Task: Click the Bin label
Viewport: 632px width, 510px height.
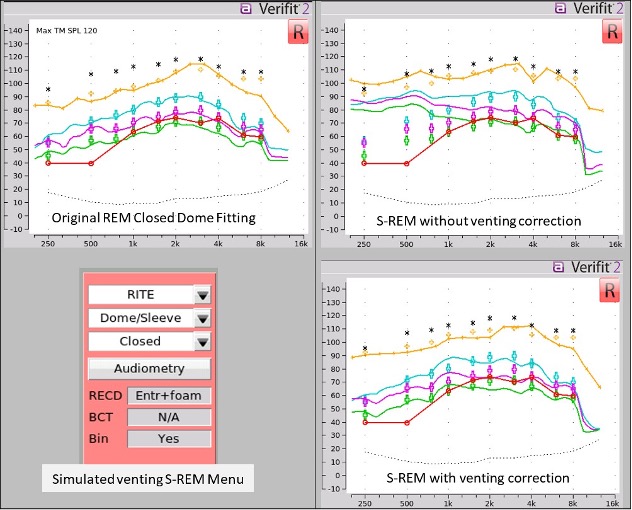Action: [x=99, y=439]
